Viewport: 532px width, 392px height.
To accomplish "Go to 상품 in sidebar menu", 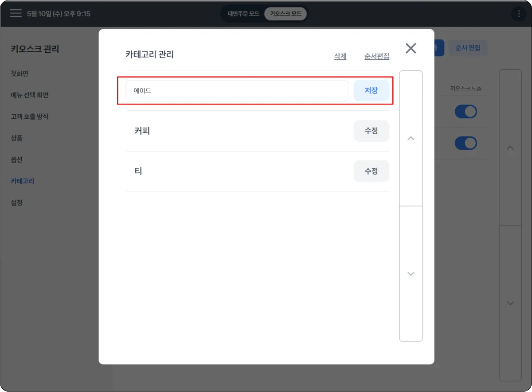I will coord(17,138).
